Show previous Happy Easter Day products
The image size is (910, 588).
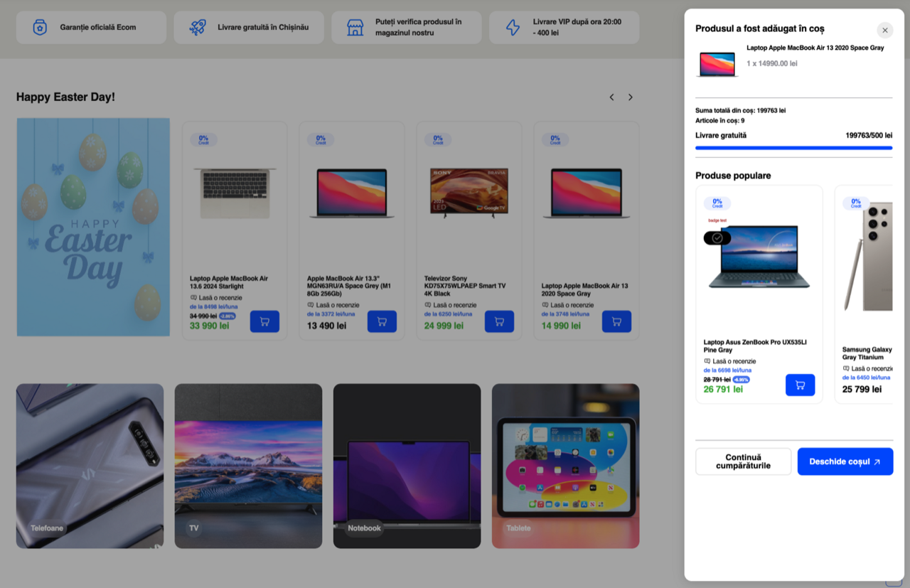coord(611,97)
